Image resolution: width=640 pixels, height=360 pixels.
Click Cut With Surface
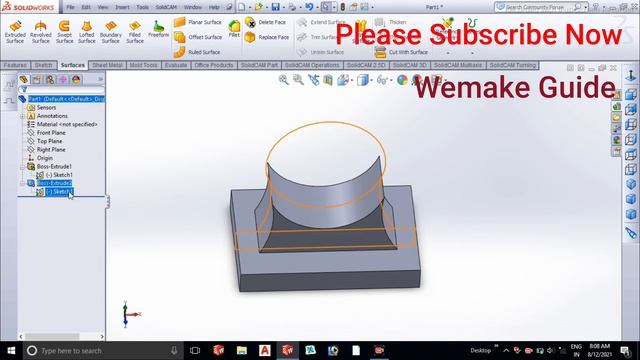point(401,52)
